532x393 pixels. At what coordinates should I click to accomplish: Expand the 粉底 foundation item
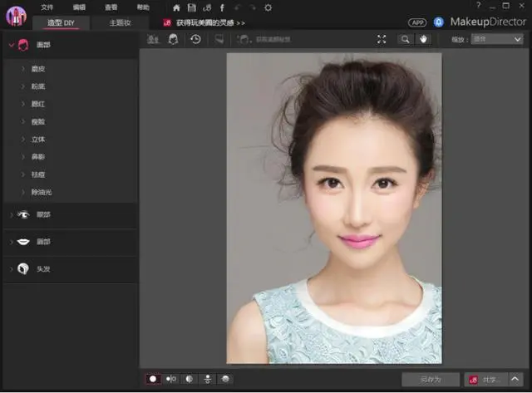pyautogui.click(x=23, y=86)
